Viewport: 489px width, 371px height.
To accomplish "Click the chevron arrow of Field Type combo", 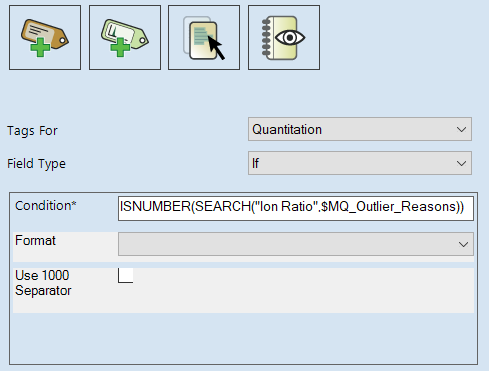I will click(462, 164).
